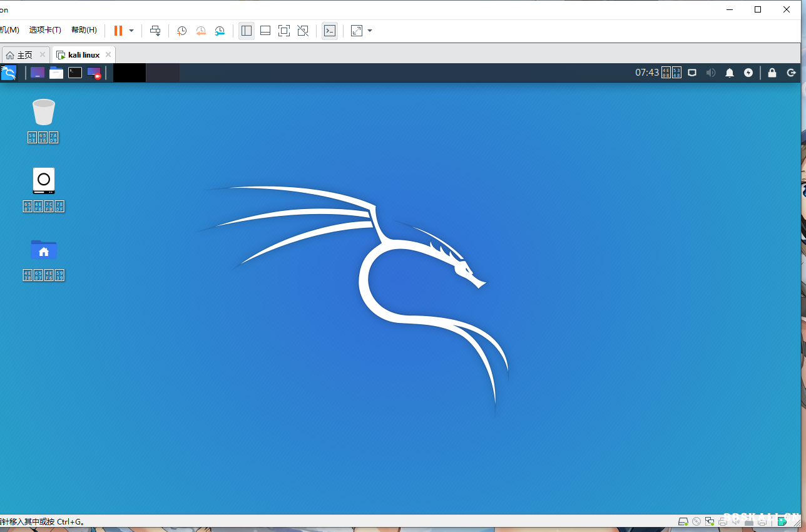
Task: Revert VM to the previous snapshot
Action: [201, 31]
